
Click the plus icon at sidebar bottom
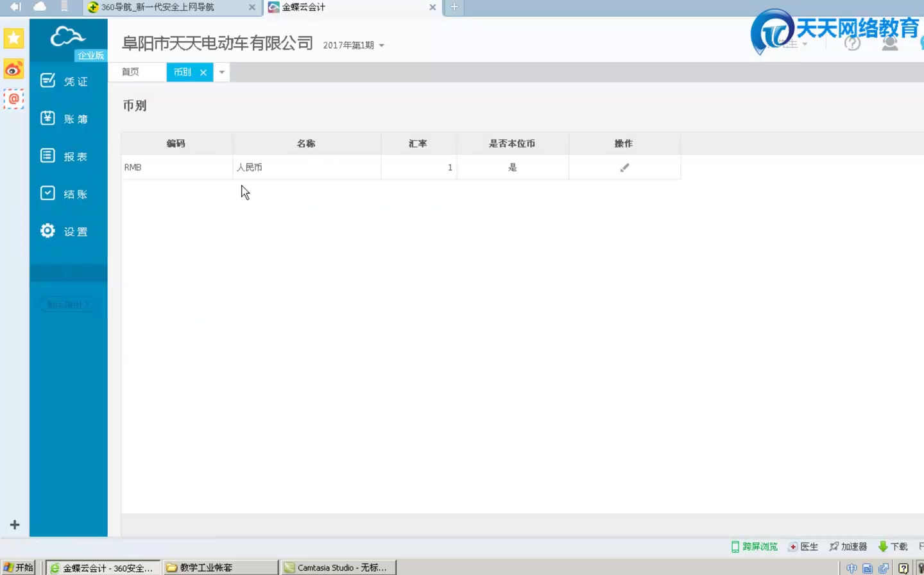(x=15, y=525)
